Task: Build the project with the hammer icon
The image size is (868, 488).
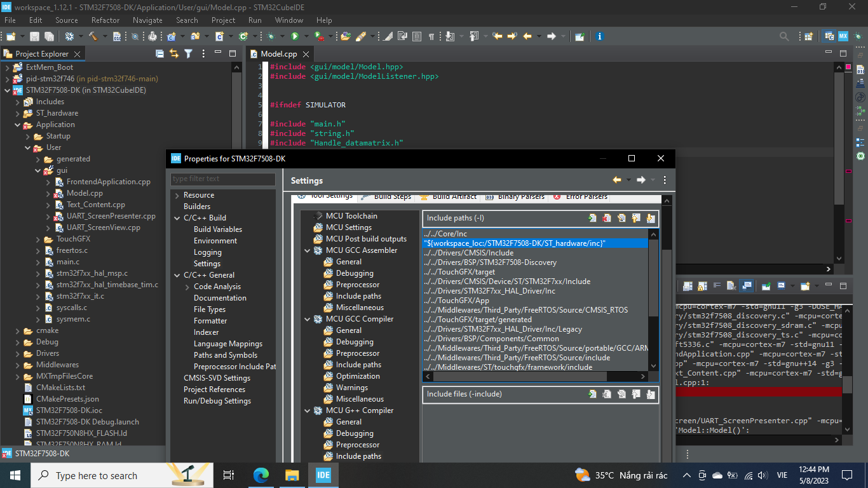Action: click(95, 36)
